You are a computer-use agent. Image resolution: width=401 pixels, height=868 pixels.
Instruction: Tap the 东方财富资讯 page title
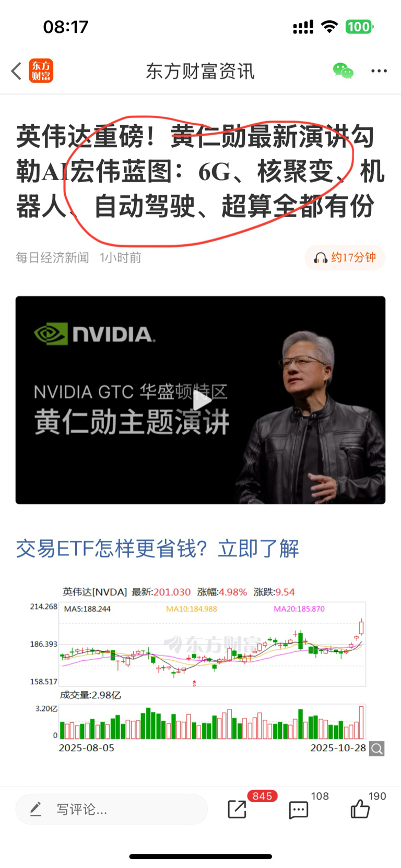click(x=200, y=71)
